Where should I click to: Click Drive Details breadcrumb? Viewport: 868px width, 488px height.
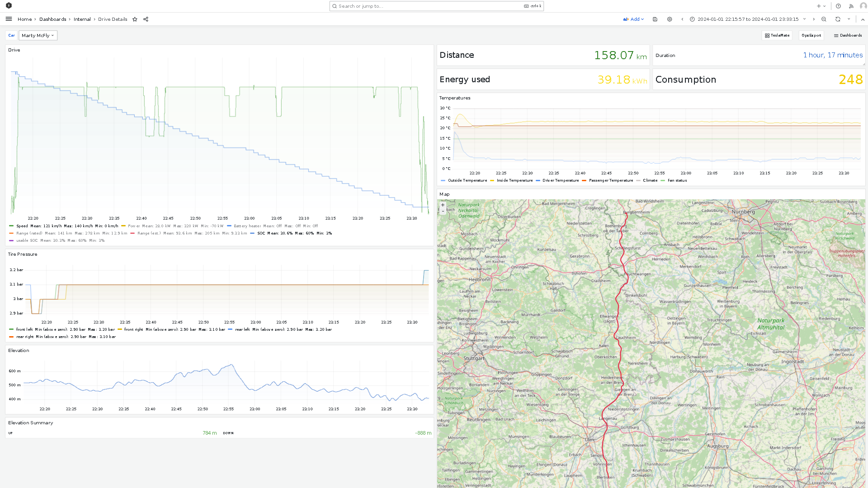(113, 19)
